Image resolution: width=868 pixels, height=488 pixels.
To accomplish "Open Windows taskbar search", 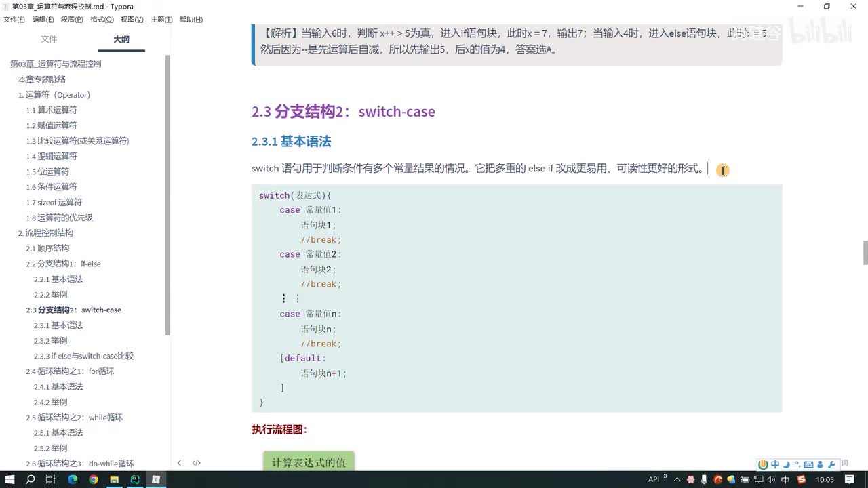I will click(x=31, y=479).
